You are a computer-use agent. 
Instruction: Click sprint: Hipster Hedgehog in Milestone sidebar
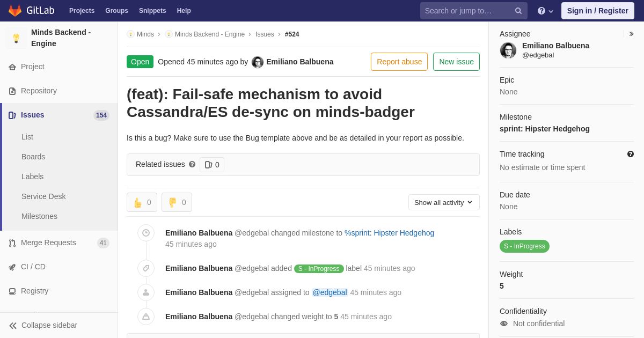click(x=545, y=129)
